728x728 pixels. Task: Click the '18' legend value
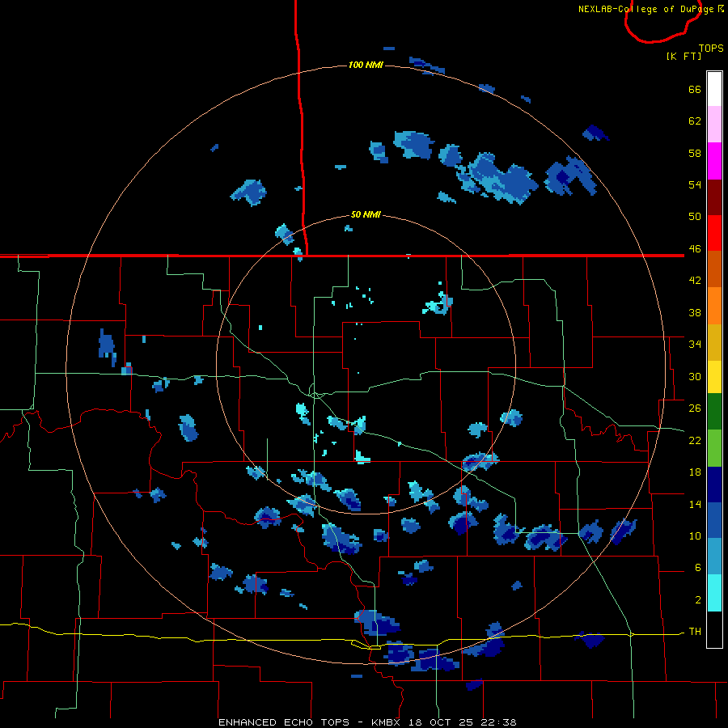click(695, 472)
